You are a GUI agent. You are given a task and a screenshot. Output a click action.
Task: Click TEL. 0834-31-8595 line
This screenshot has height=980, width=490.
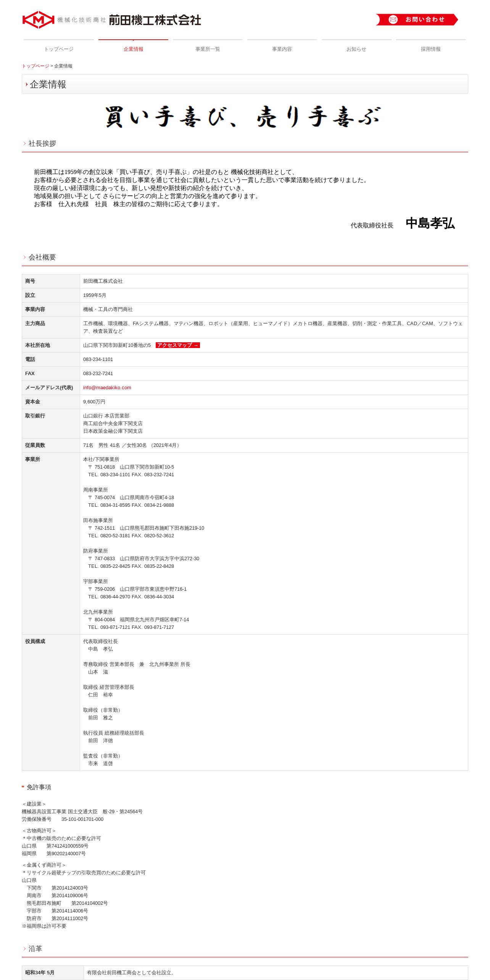(131, 505)
